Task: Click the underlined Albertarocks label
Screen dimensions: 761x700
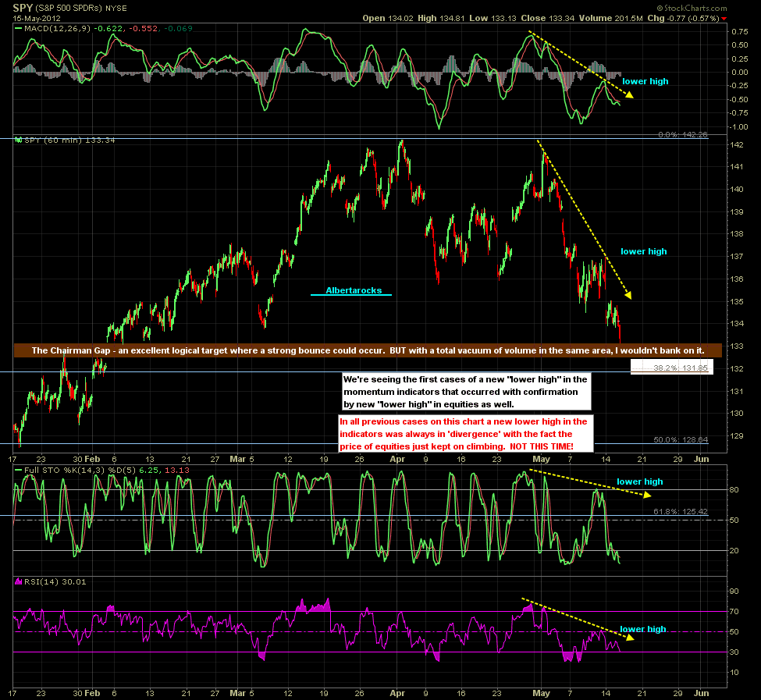Action: 354,290
